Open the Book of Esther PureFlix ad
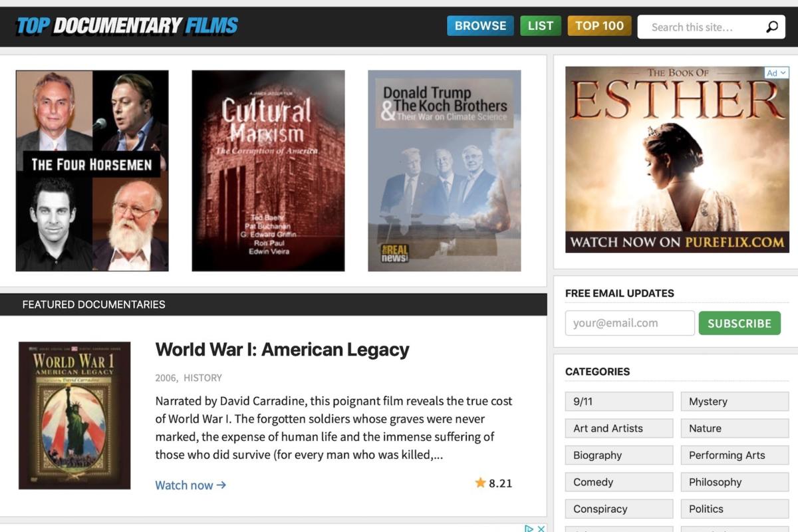798x532 pixels. [677, 160]
